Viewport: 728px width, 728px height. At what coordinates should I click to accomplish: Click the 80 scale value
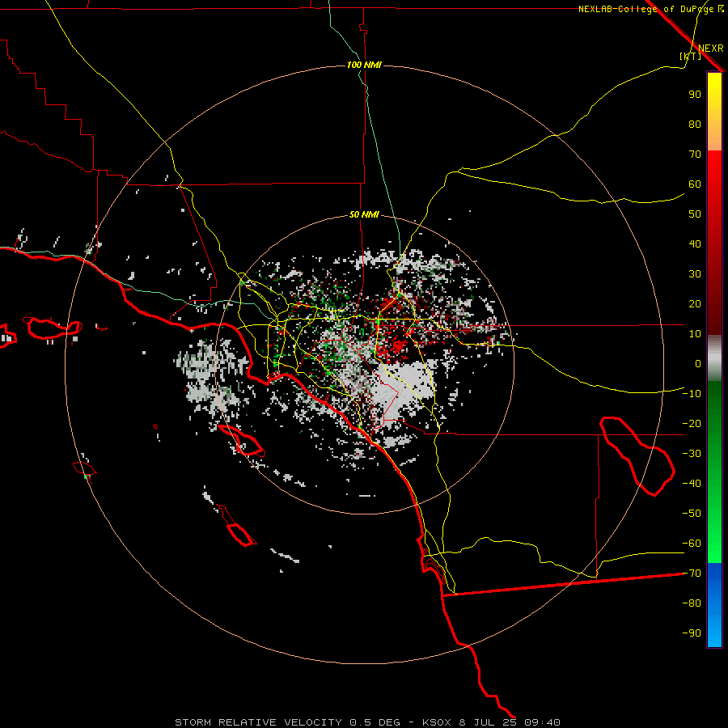[695, 124]
